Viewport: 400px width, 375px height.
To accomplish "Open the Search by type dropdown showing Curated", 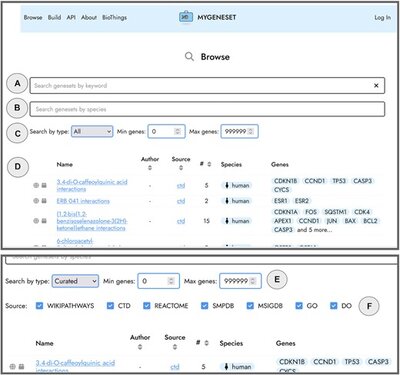I will (75, 281).
